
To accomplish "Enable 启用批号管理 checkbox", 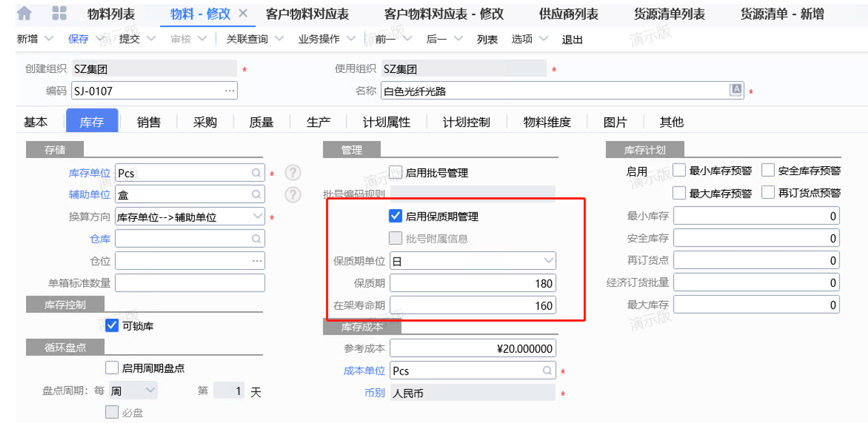I will pyautogui.click(x=394, y=173).
